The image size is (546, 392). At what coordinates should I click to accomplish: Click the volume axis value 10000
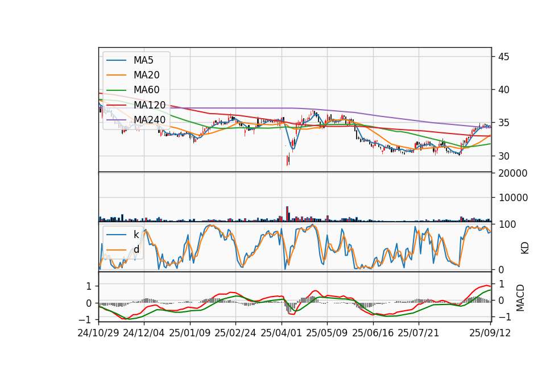513,198
